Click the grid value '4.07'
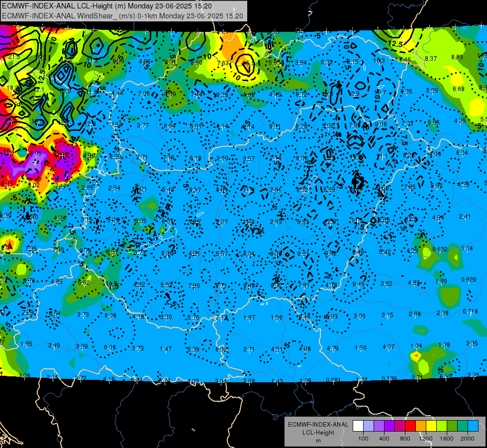 (389, 346)
